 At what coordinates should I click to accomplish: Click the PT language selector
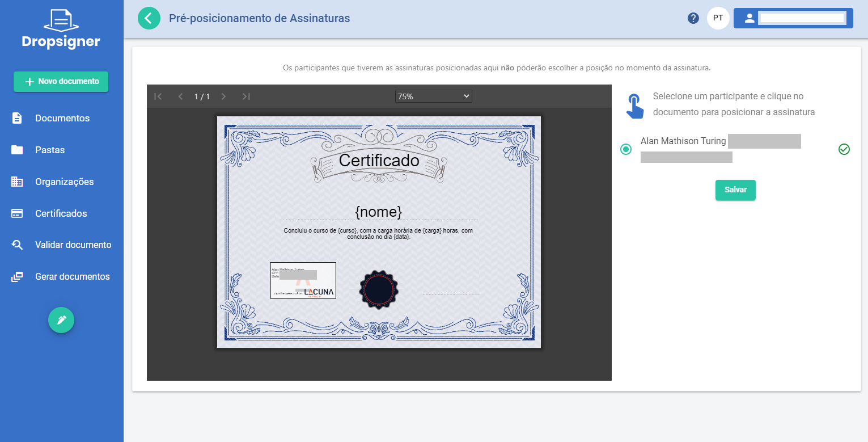718,18
